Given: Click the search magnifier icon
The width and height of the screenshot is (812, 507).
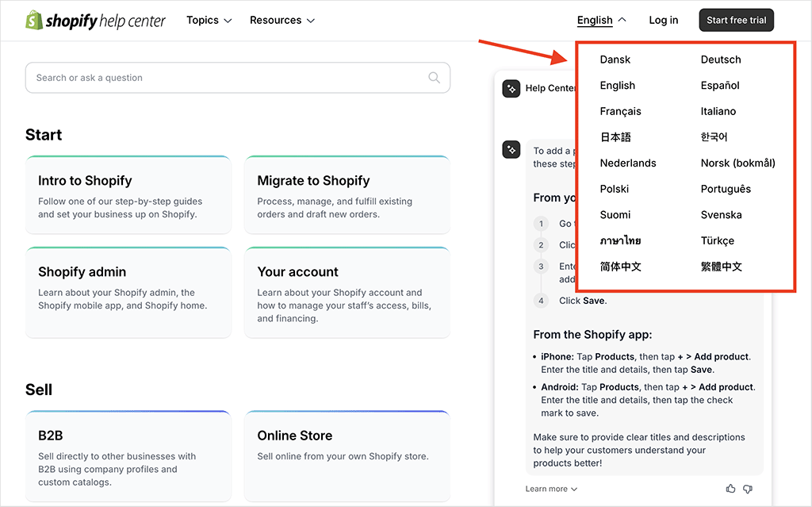Looking at the screenshot, I should [x=434, y=78].
